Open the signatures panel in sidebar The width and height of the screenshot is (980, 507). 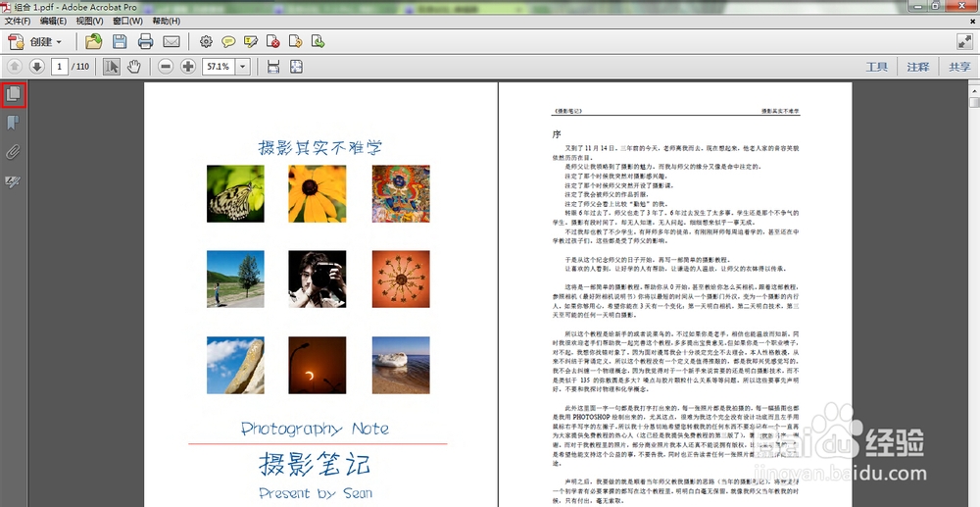(13, 181)
